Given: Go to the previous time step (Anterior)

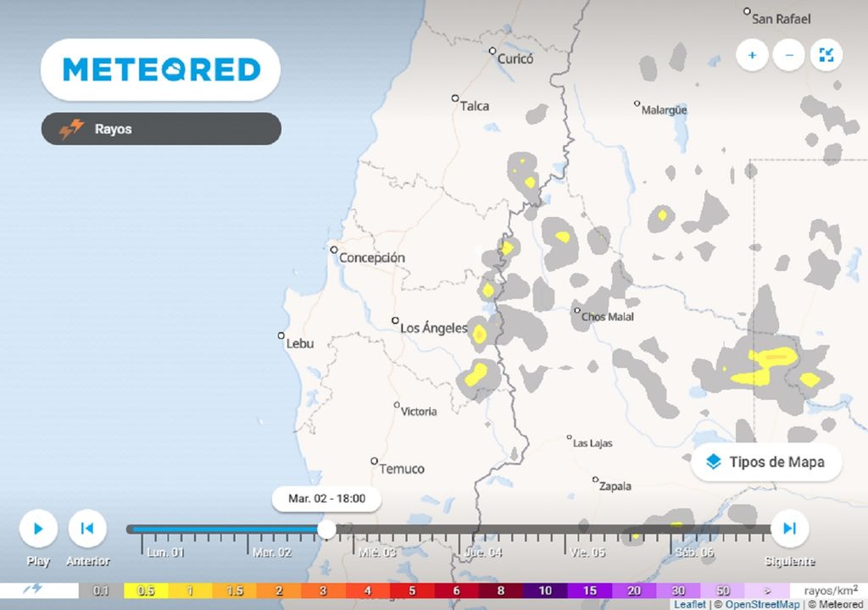Looking at the screenshot, I should (x=86, y=529).
